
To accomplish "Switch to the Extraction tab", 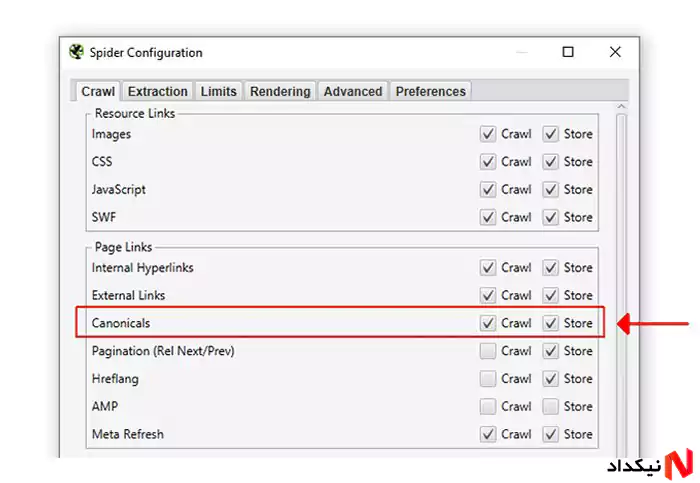I will coord(158,92).
